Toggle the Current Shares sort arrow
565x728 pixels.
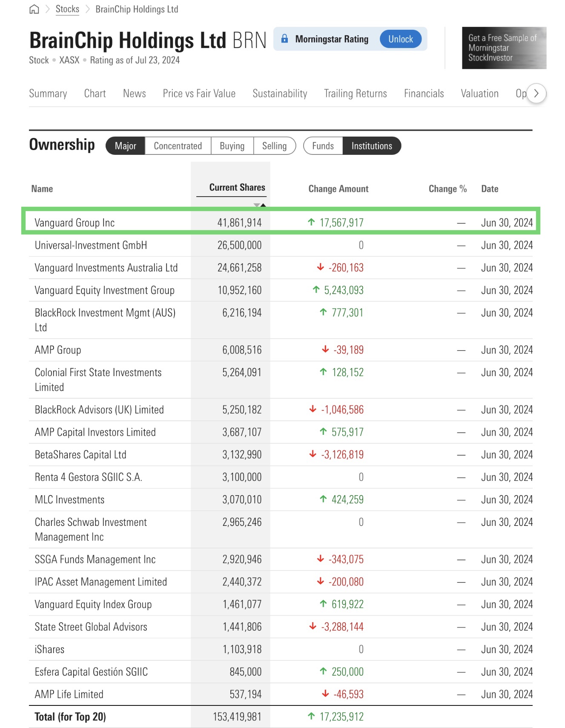coord(260,205)
